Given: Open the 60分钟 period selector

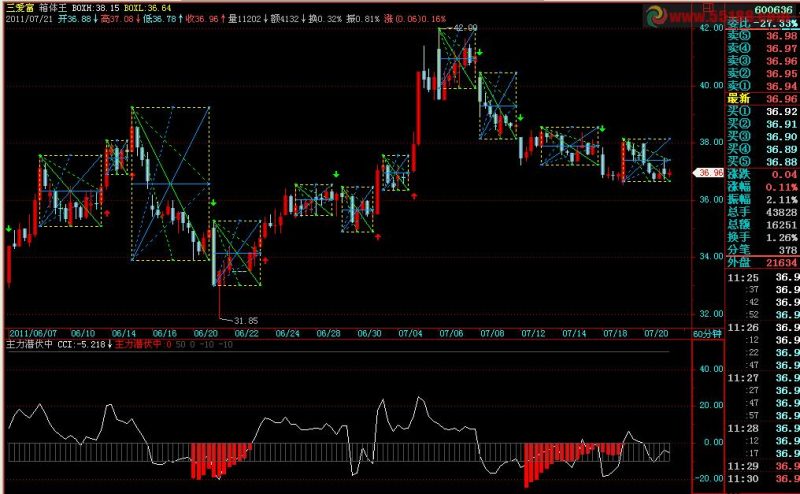Looking at the screenshot, I should click(x=707, y=334).
